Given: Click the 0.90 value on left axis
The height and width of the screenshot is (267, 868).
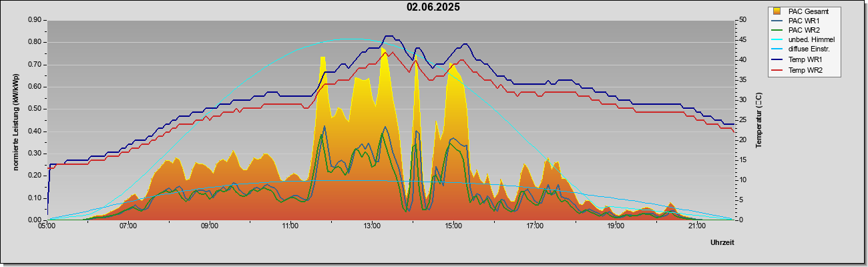Looking at the screenshot, I should 35,20.
